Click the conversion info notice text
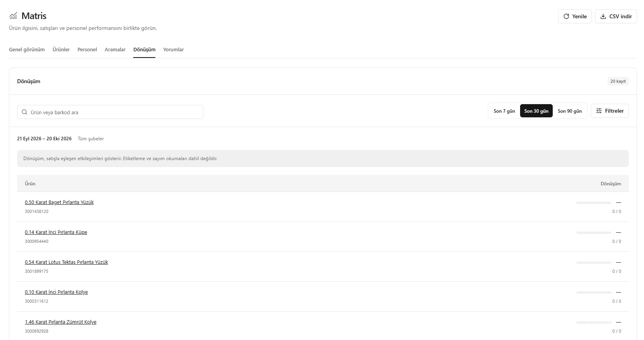644x340 pixels. pyautogui.click(x=120, y=159)
